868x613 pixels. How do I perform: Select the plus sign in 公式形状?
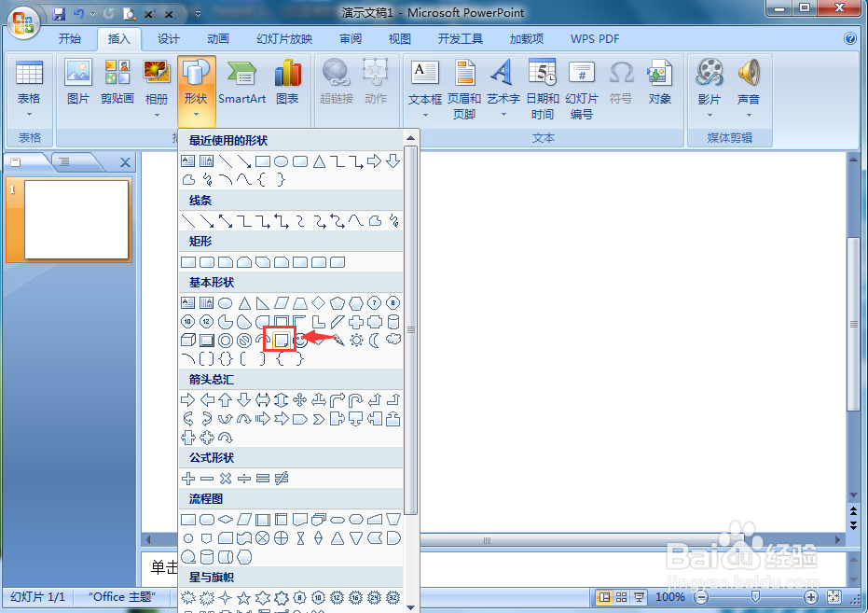[188, 478]
